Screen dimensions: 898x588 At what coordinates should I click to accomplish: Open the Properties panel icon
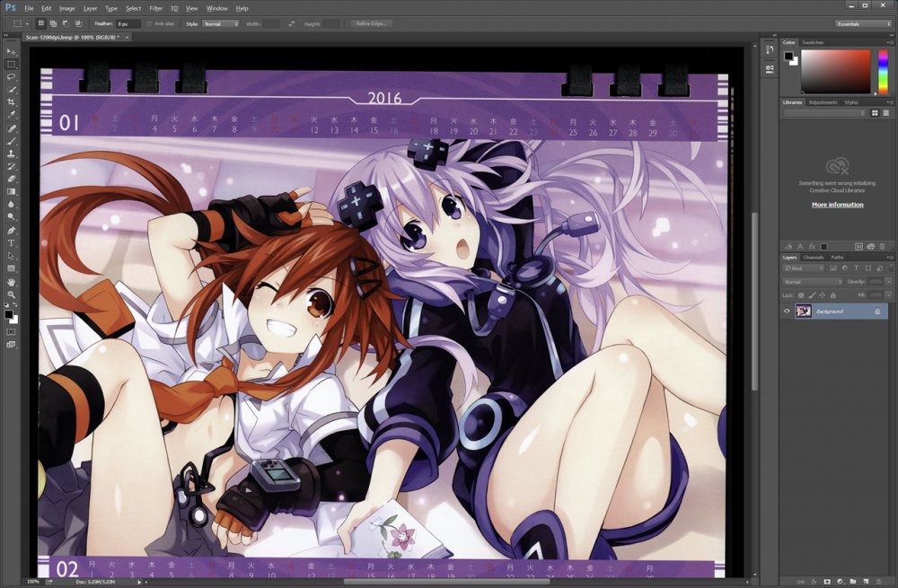tap(770, 68)
